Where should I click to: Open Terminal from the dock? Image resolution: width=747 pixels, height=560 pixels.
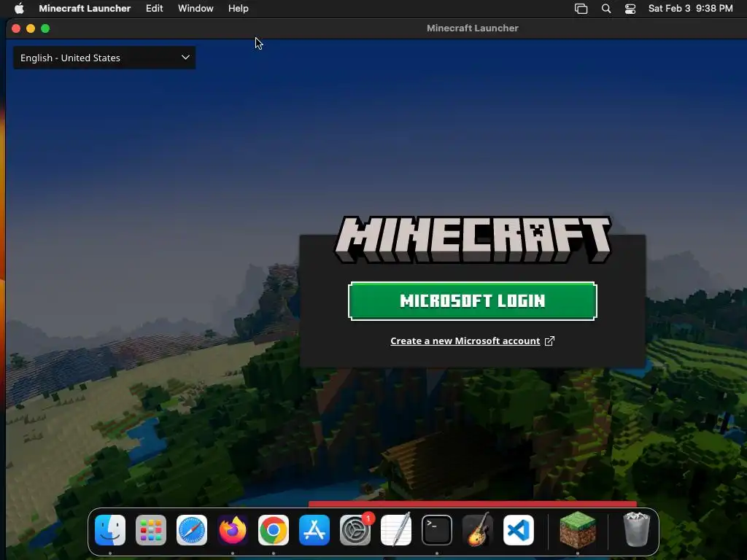(437, 530)
